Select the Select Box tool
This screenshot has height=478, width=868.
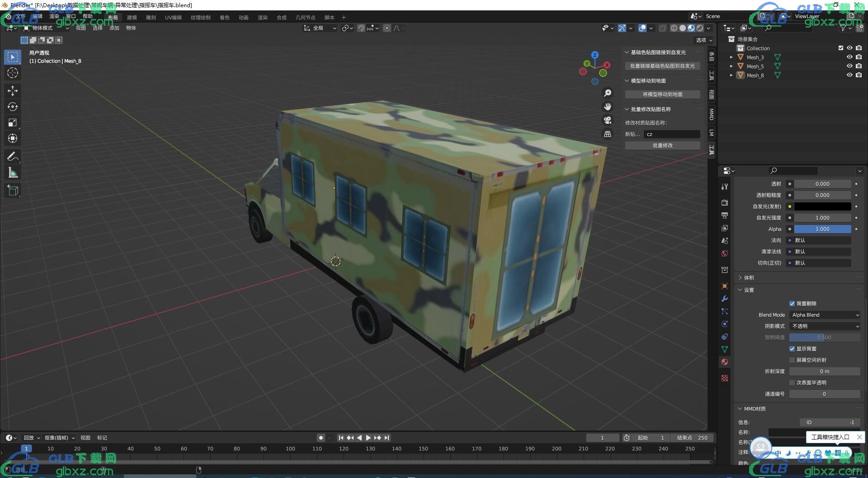(x=13, y=57)
